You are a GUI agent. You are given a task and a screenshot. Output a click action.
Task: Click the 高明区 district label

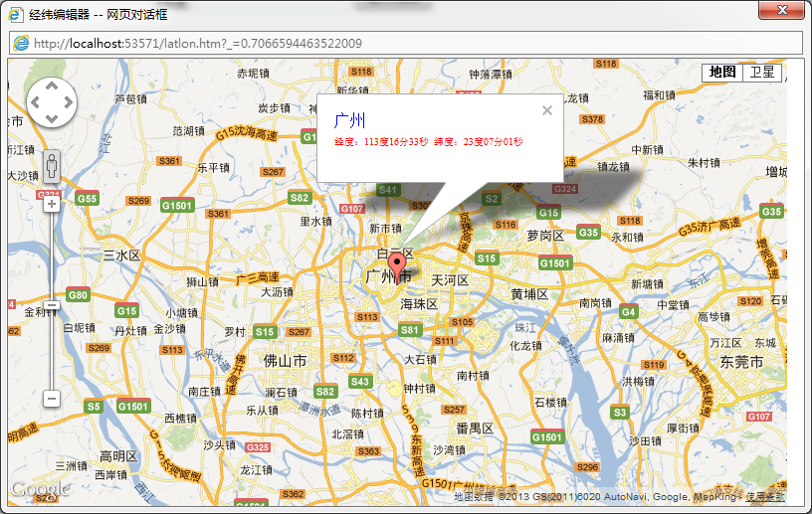118,456
